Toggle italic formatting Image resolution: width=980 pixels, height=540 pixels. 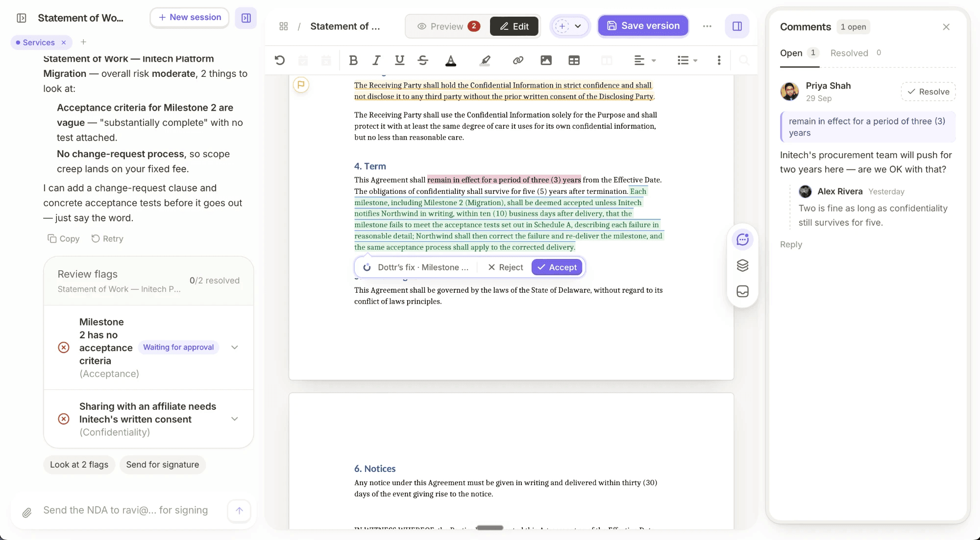pos(376,60)
